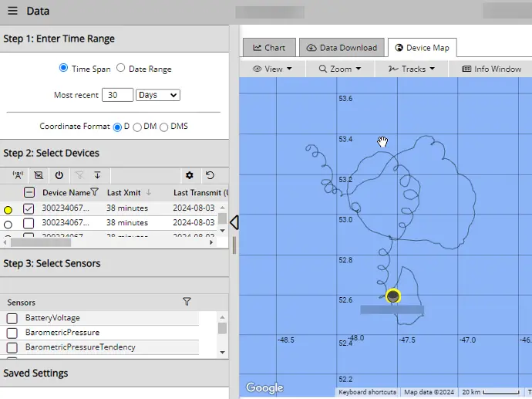Expand the View dropdown on map toolbar
The image size is (532, 399).
(272, 69)
